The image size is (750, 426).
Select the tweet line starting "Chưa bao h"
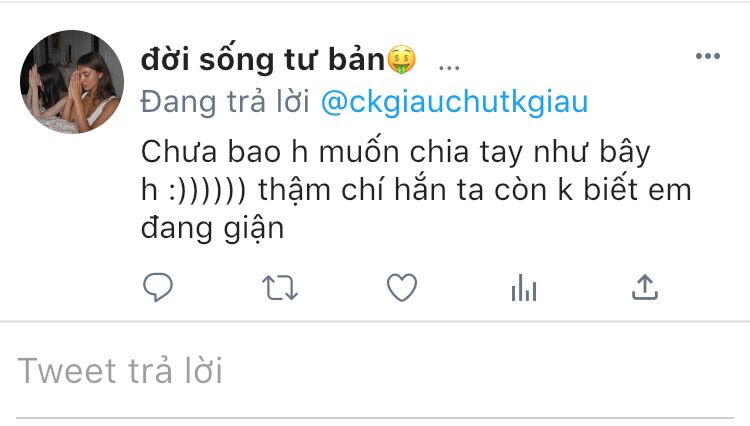[x=396, y=153]
